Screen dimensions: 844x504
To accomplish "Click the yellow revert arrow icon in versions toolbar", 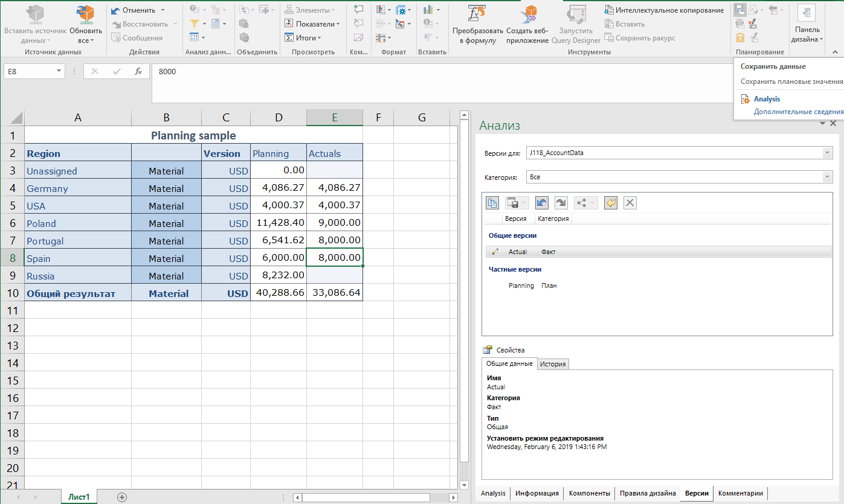I will click(x=611, y=203).
